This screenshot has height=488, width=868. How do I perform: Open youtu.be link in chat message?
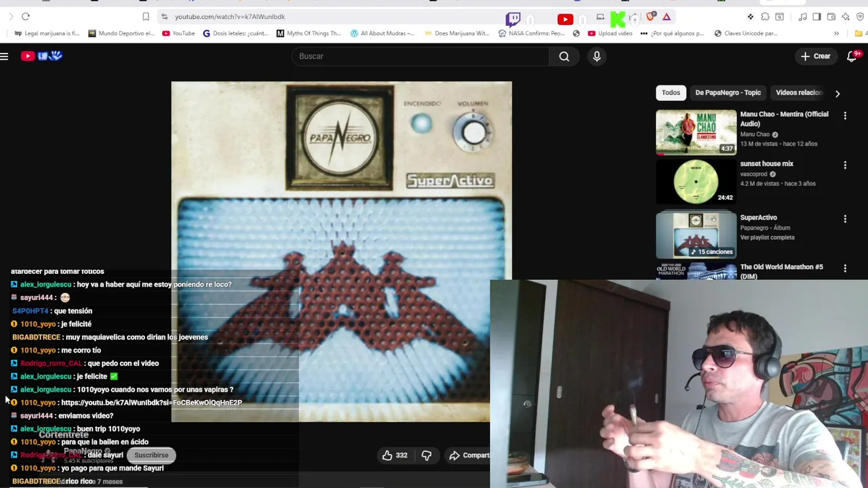(151, 403)
